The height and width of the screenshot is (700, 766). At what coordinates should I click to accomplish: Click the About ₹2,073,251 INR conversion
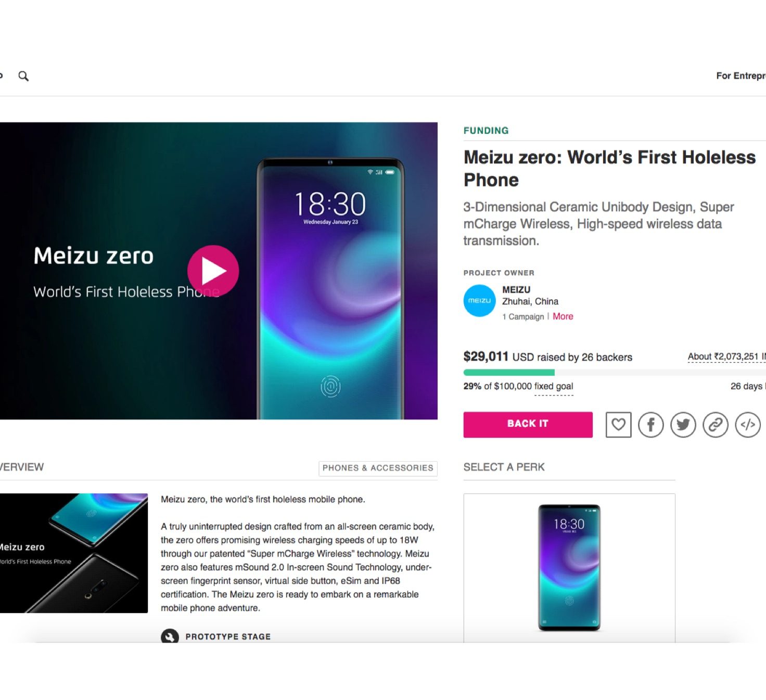(x=726, y=357)
